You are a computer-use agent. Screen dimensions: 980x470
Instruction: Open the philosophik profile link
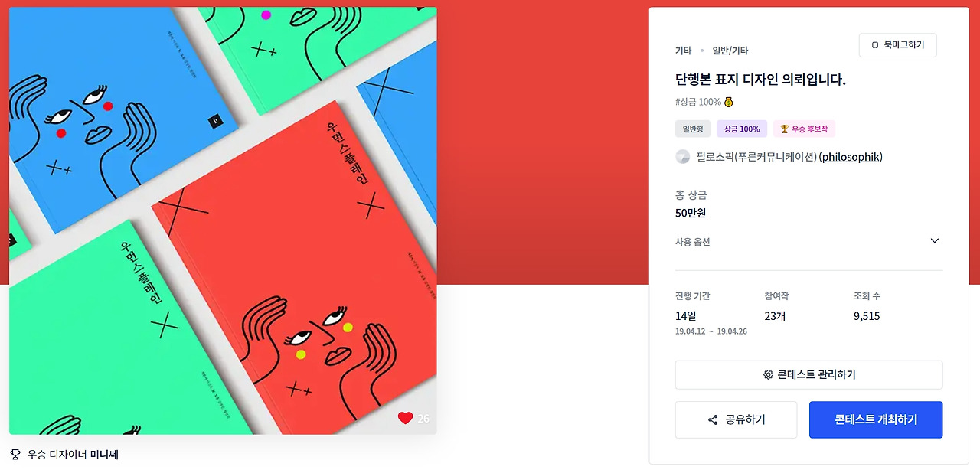point(851,157)
